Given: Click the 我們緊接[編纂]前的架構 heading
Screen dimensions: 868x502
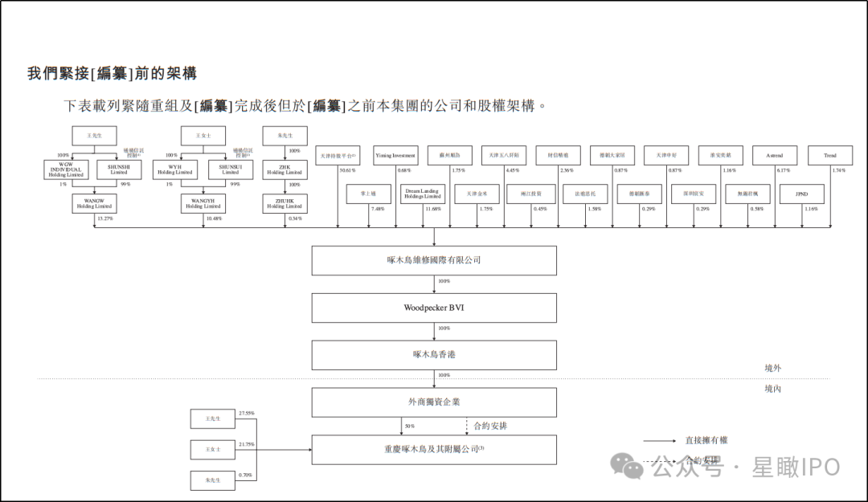Looking at the screenshot, I should pos(113,74).
